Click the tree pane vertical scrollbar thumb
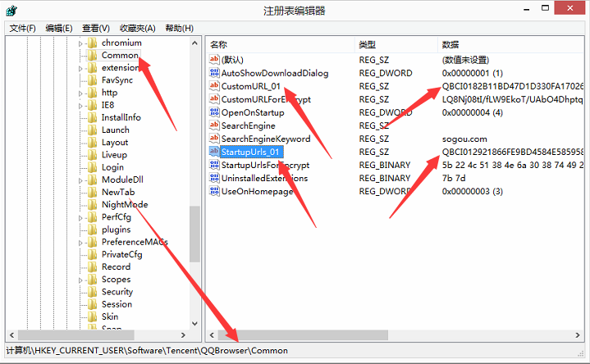 click(194, 234)
